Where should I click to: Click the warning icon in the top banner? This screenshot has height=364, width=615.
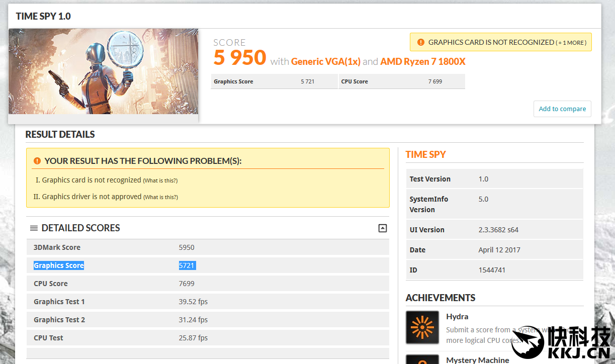pyautogui.click(x=420, y=42)
